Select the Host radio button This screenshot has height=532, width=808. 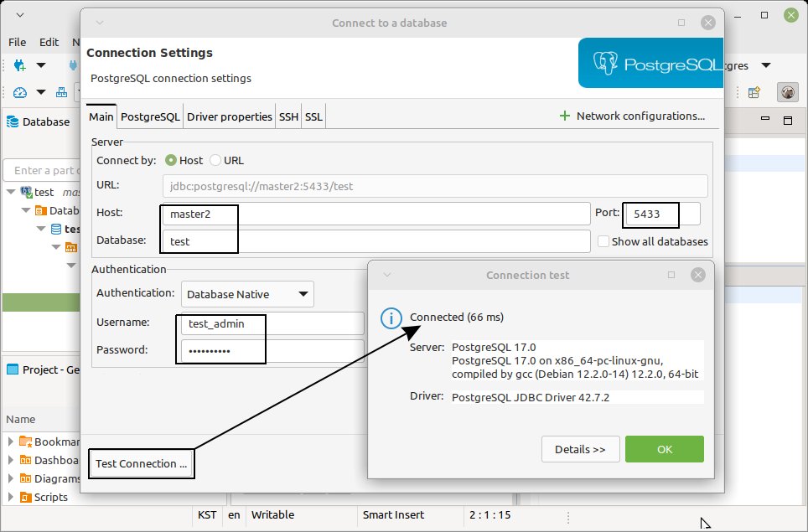[171, 160]
